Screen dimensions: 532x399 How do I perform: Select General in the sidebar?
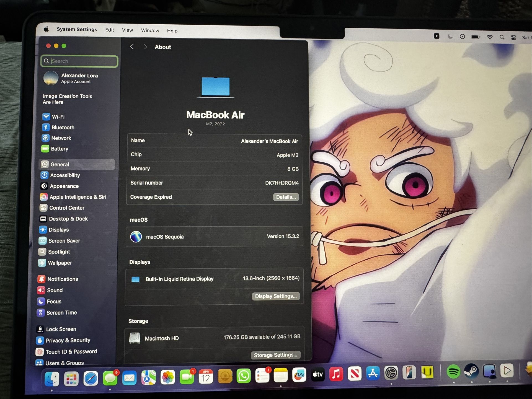[x=77, y=164]
